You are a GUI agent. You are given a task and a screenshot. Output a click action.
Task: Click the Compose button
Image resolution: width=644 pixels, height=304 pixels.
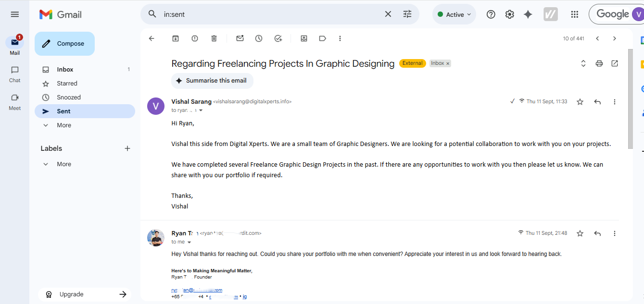[x=64, y=44]
